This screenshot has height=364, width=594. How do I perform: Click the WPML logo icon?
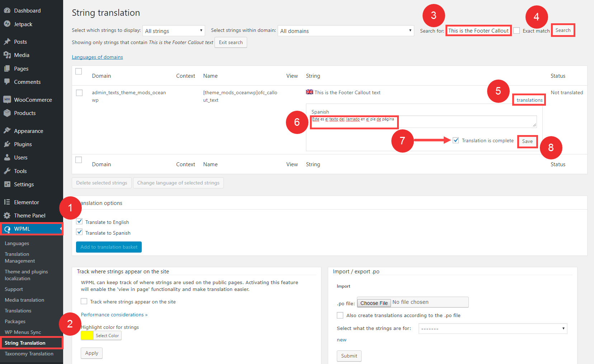click(x=7, y=229)
